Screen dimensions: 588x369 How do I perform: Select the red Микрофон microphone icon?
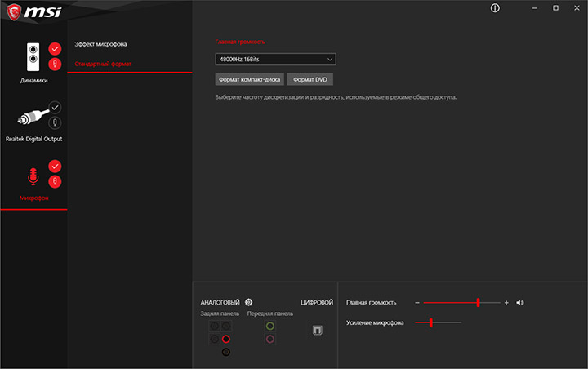pos(33,176)
